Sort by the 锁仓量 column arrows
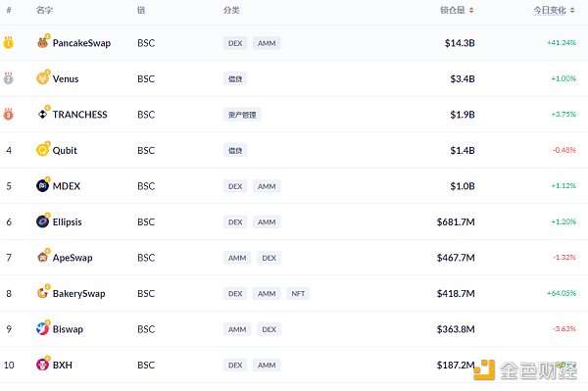The image size is (588, 391). pyautogui.click(x=471, y=11)
